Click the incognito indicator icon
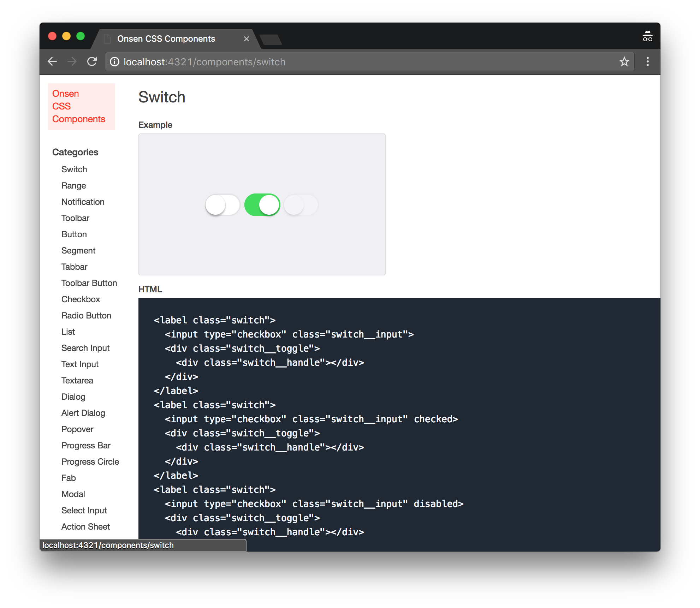This screenshot has width=700, height=608. 648,36
